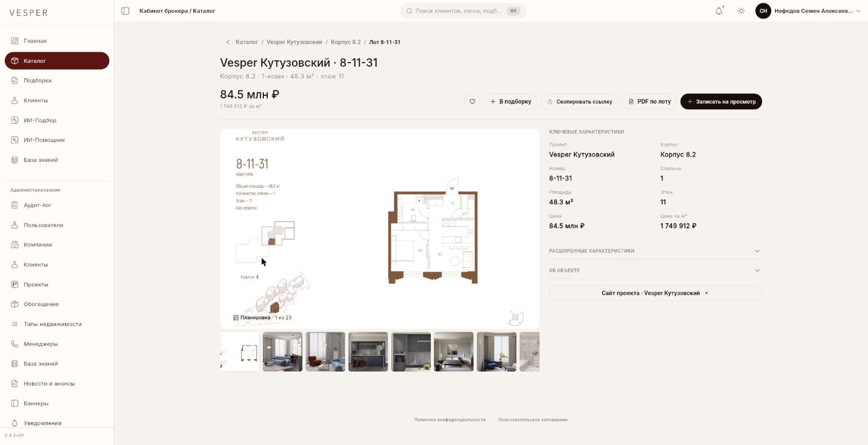Click Записать на просмотр button
Viewport: 868px width, 445px height.
(x=721, y=101)
